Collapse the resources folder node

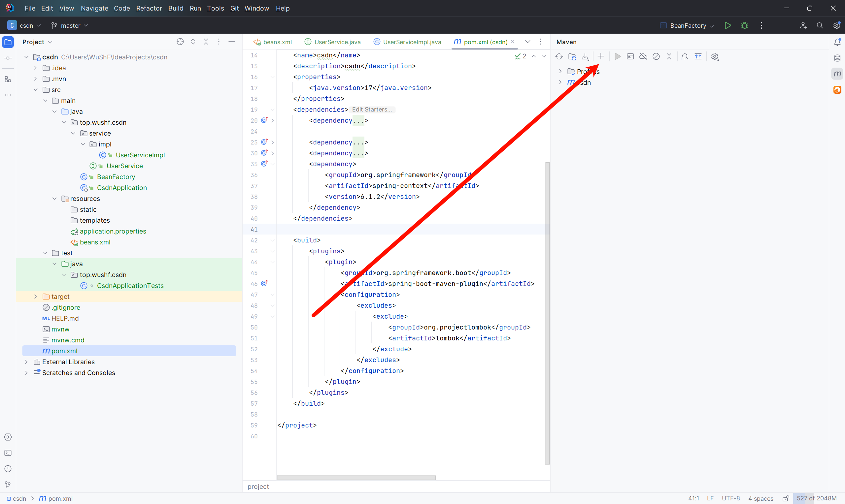pos(54,199)
